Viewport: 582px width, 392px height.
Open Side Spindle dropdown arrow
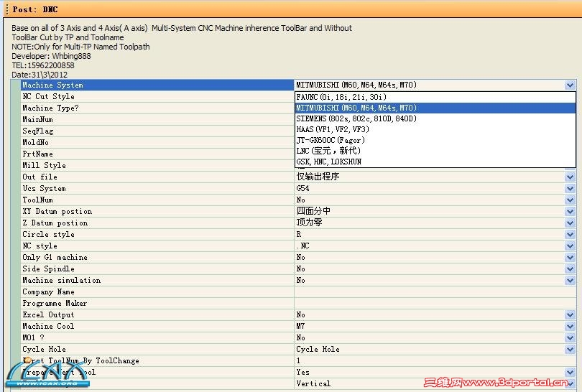pyautogui.click(x=570, y=269)
